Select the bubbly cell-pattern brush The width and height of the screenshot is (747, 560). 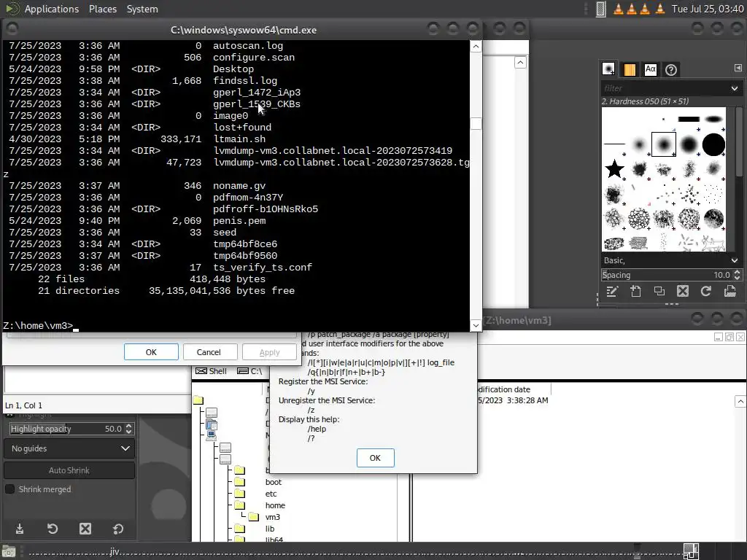(639, 219)
